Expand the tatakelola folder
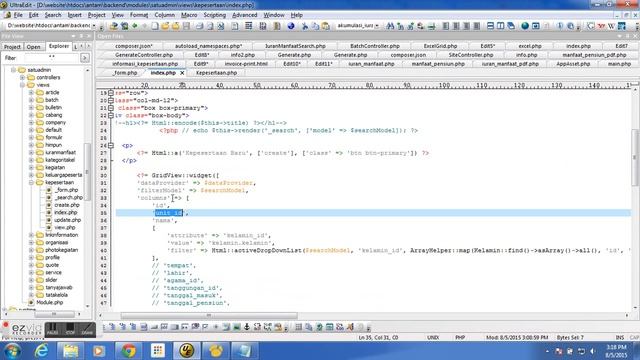Viewport: 640px width, 360px height. click(x=31, y=295)
